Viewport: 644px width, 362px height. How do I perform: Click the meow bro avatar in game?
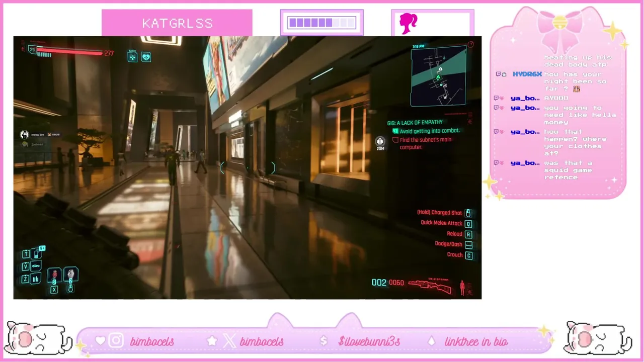pyautogui.click(x=24, y=134)
